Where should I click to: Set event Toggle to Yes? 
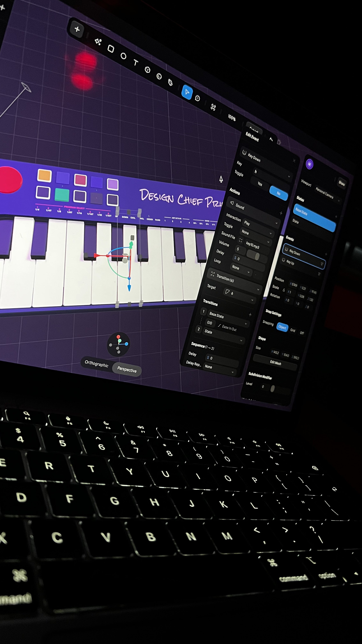click(x=260, y=184)
